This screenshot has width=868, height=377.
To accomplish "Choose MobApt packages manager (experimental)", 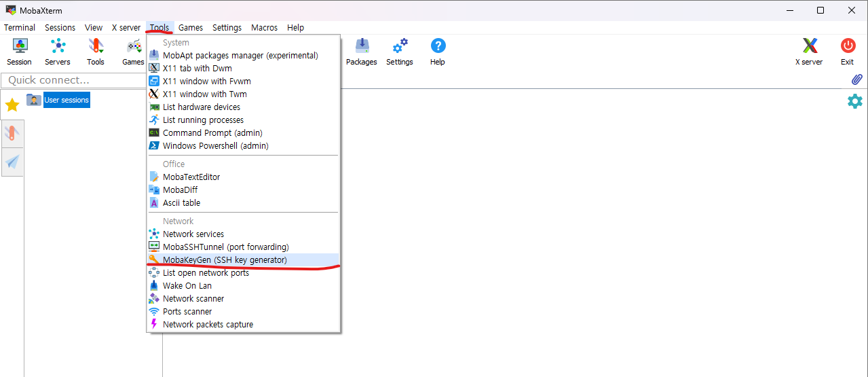I will 243,56.
